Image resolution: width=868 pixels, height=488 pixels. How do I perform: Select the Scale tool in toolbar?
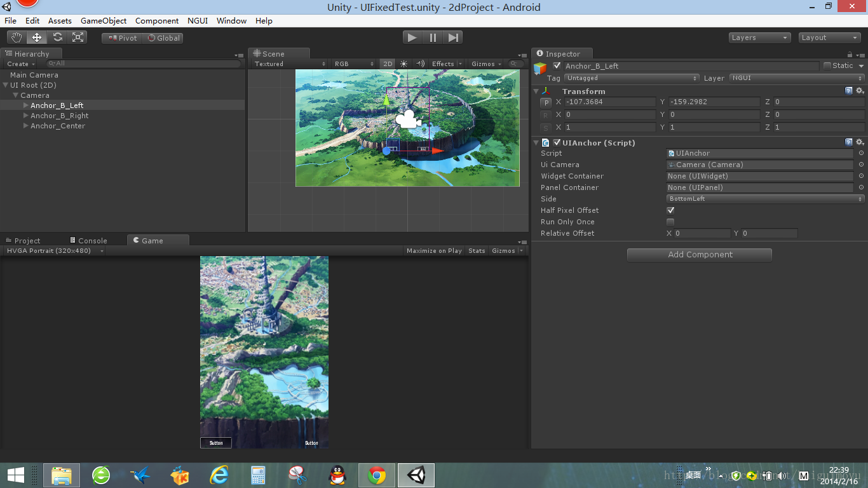point(78,37)
